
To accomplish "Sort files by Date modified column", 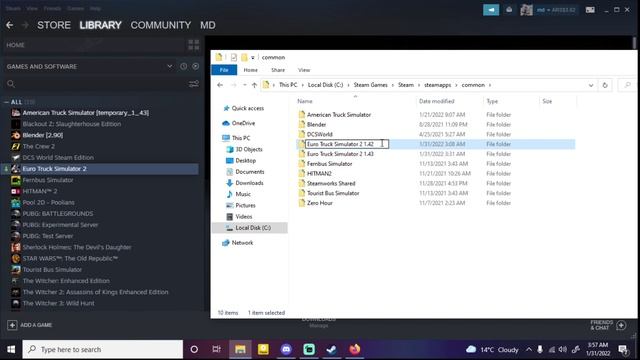I will (x=437, y=101).
